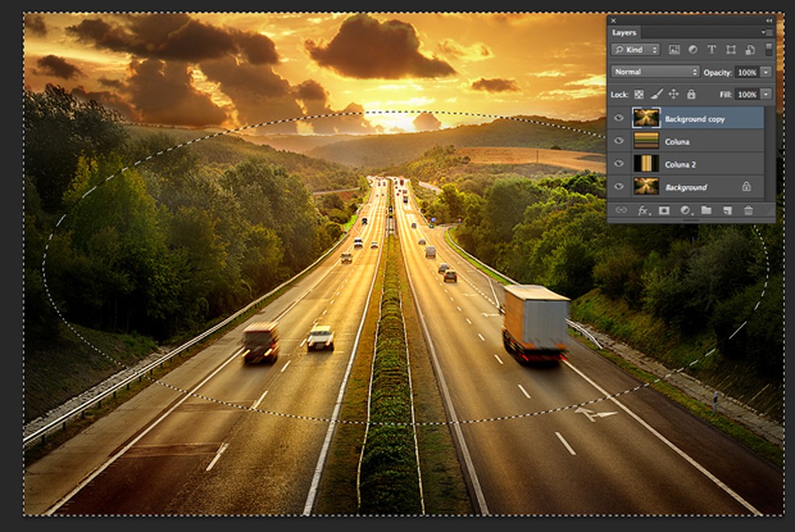Click link layers icon at panel bottom
This screenshot has height=532, width=795.
(x=621, y=210)
